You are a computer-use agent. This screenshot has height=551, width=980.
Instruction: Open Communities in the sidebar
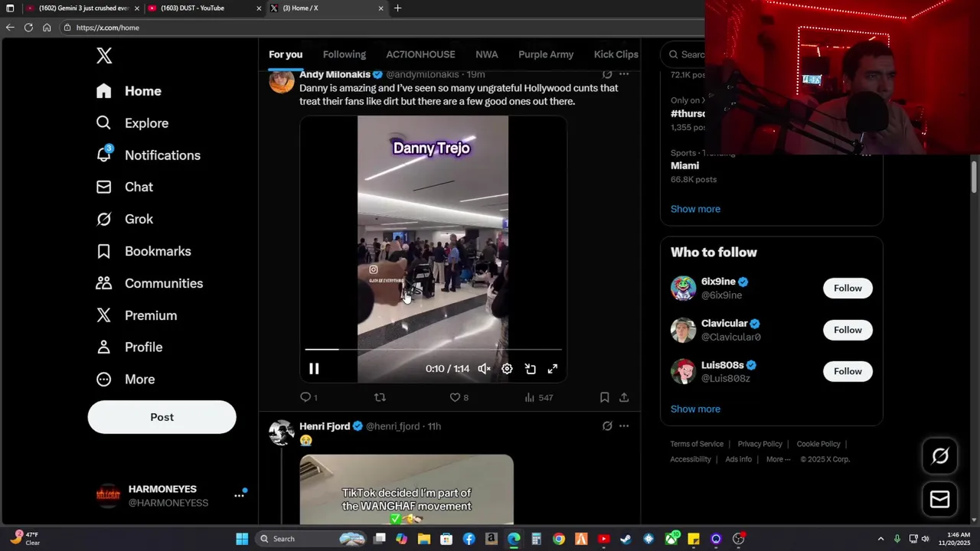pos(149,283)
